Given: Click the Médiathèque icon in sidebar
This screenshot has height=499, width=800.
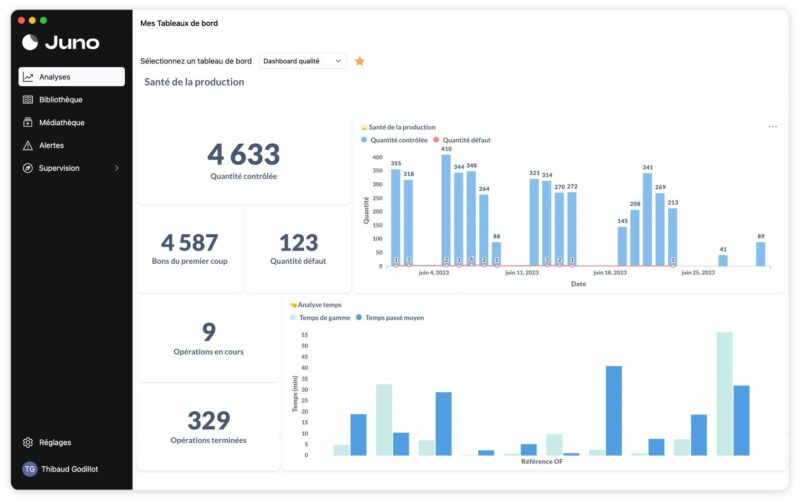Looking at the screenshot, I should tap(29, 123).
